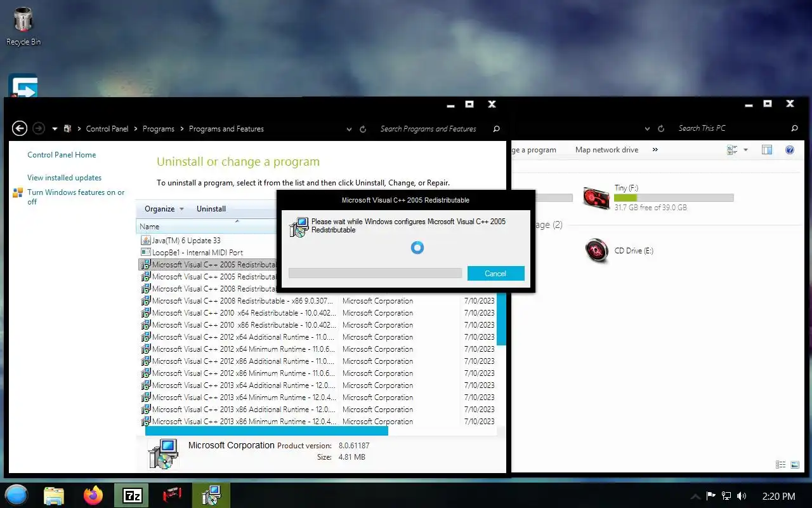Click Map network drive in This PC toolbar
Screen dimensions: 812x508
(606, 150)
